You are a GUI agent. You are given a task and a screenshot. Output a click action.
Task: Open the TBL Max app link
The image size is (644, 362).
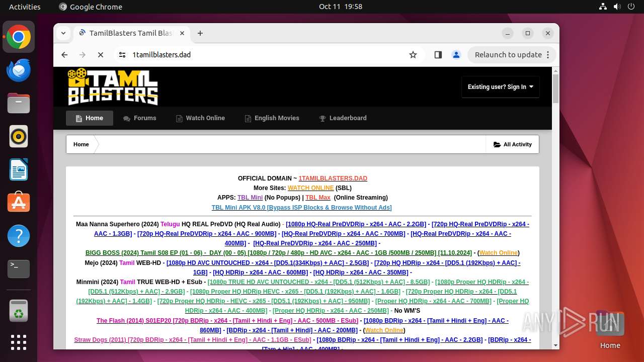pos(318,198)
